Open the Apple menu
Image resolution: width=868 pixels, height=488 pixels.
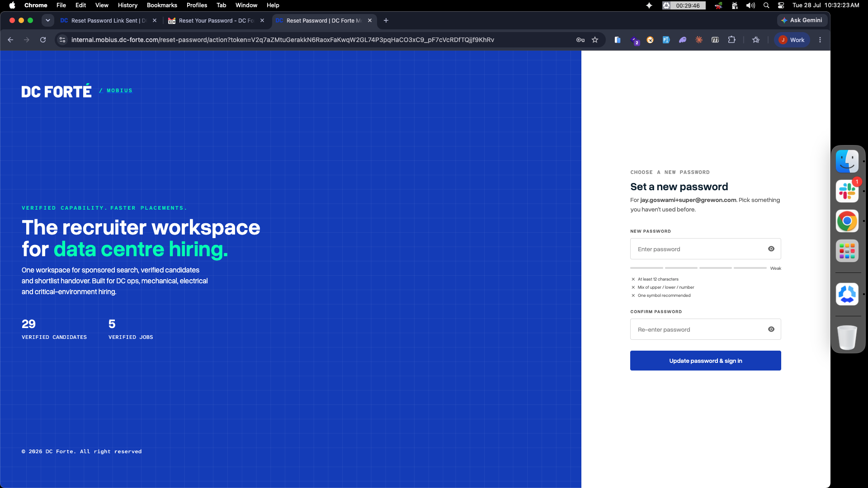click(12, 5)
